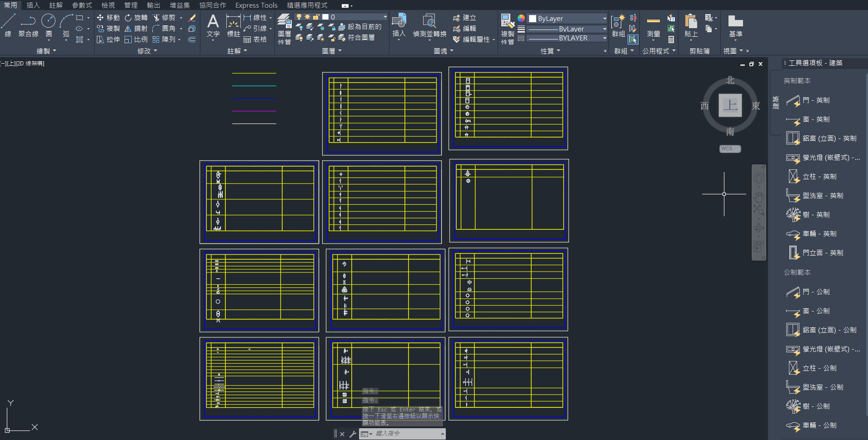Click the Move (移動) tool
The height and width of the screenshot is (440, 868).
click(x=108, y=18)
